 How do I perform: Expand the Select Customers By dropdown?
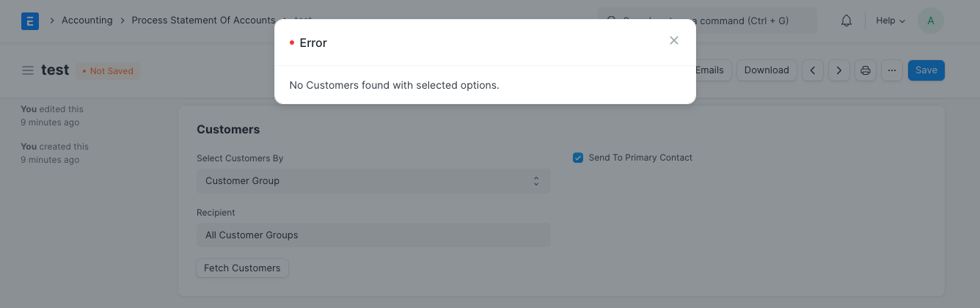(373, 181)
